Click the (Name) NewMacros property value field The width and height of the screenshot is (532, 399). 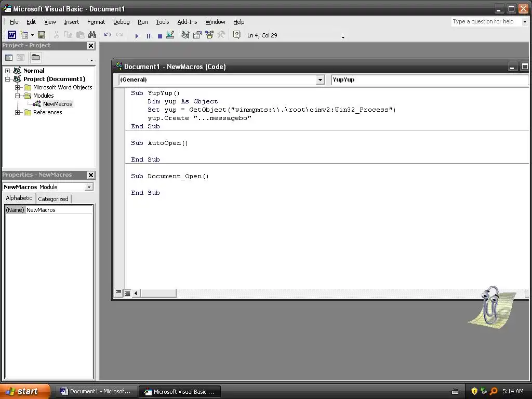pyautogui.click(x=59, y=210)
